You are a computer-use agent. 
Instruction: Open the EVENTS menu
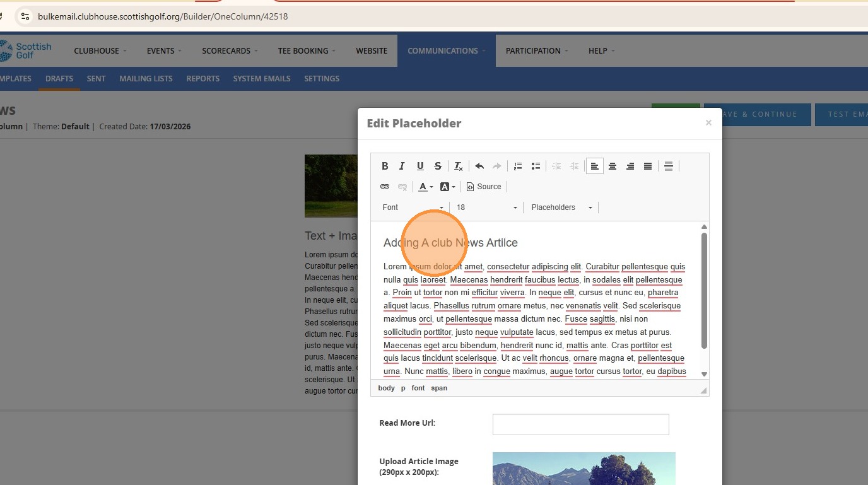pos(164,51)
